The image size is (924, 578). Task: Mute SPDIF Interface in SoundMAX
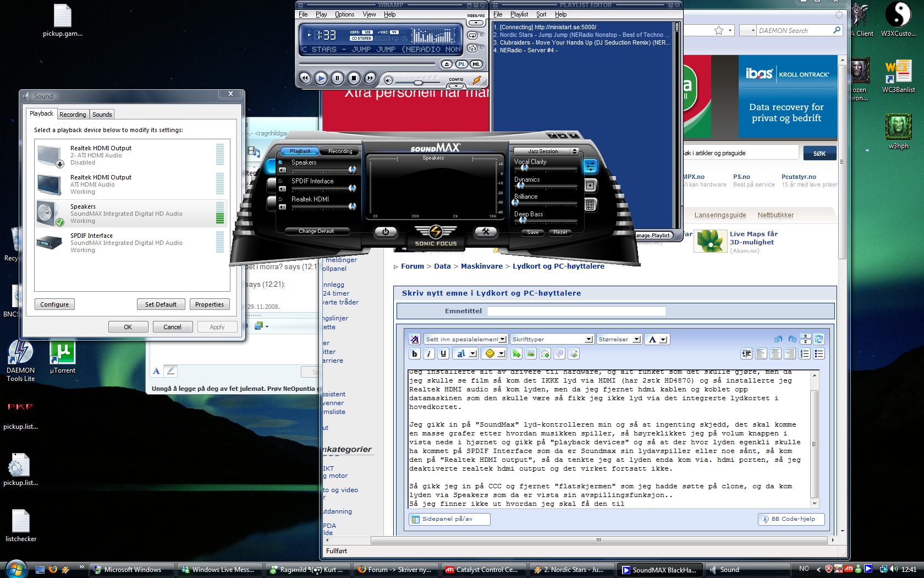(x=282, y=189)
